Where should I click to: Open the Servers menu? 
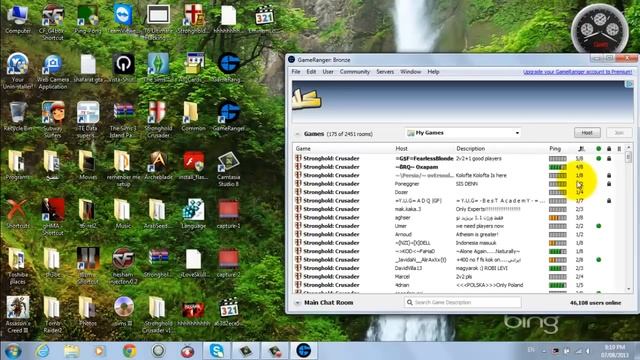(385, 72)
